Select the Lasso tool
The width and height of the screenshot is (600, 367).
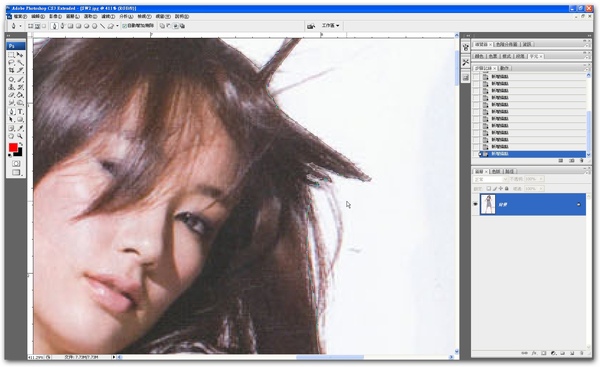11,63
